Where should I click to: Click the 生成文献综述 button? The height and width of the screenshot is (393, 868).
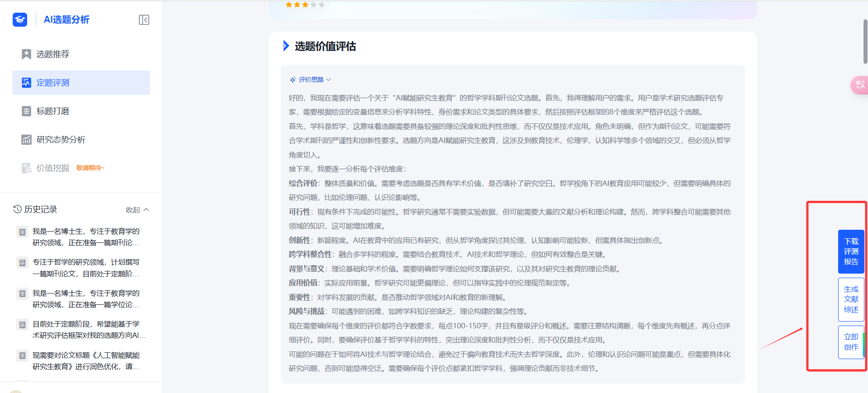coord(851,299)
